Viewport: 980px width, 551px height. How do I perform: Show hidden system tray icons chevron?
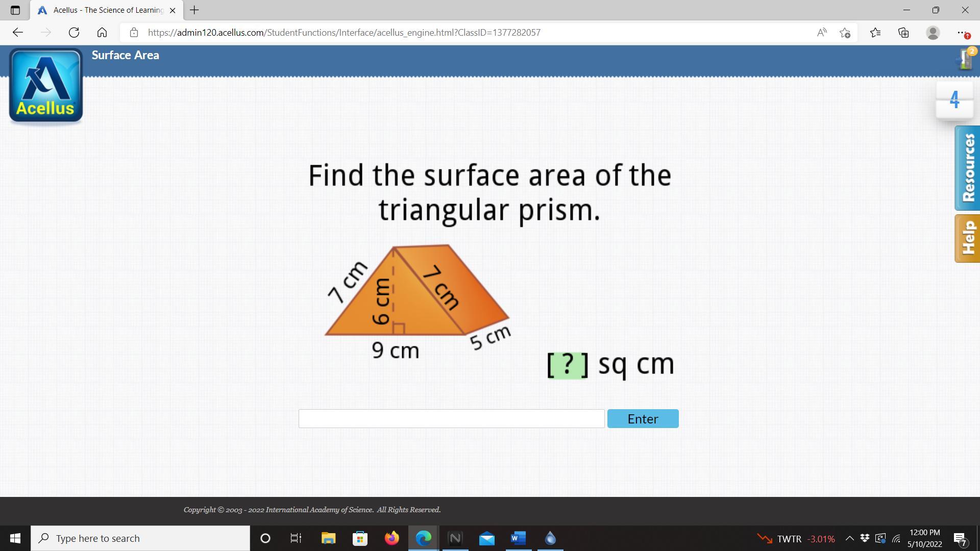(849, 538)
